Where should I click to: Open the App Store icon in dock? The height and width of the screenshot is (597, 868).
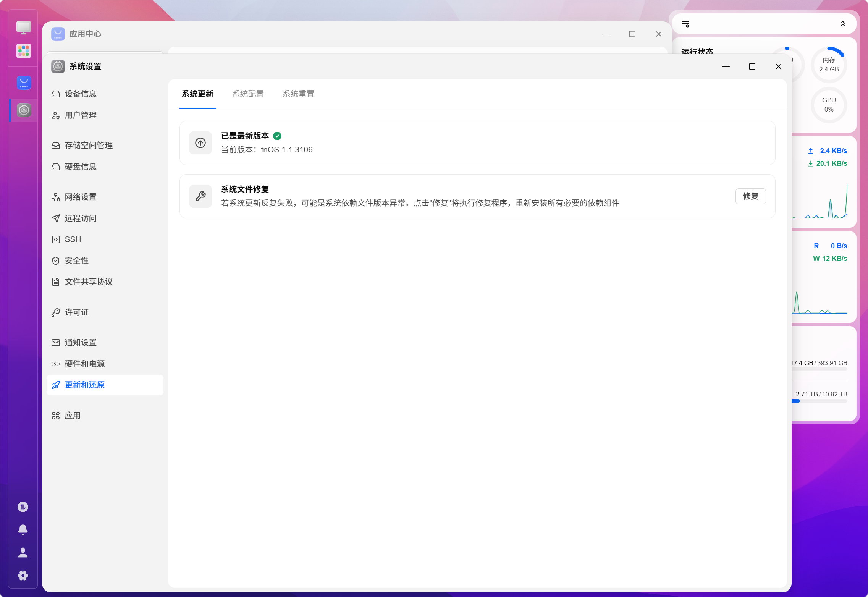click(24, 83)
